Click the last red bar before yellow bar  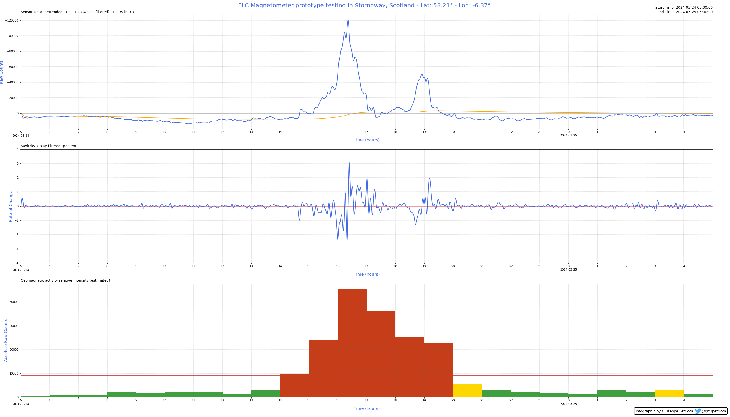click(x=438, y=369)
